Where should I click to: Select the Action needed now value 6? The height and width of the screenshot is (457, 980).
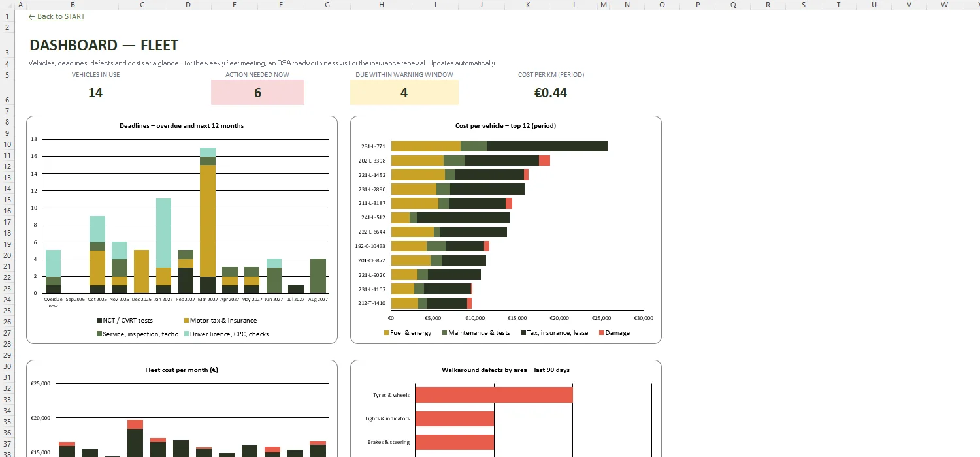click(257, 93)
